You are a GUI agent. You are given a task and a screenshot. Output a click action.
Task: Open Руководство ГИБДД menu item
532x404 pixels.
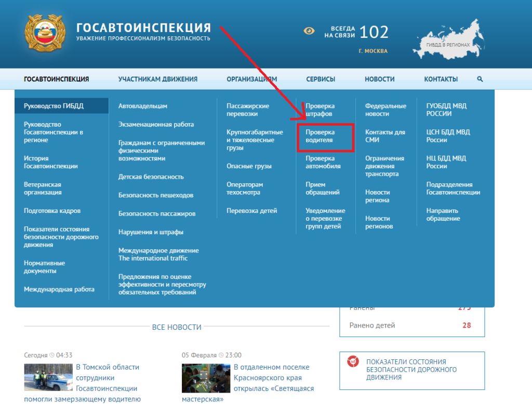point(54,106)
